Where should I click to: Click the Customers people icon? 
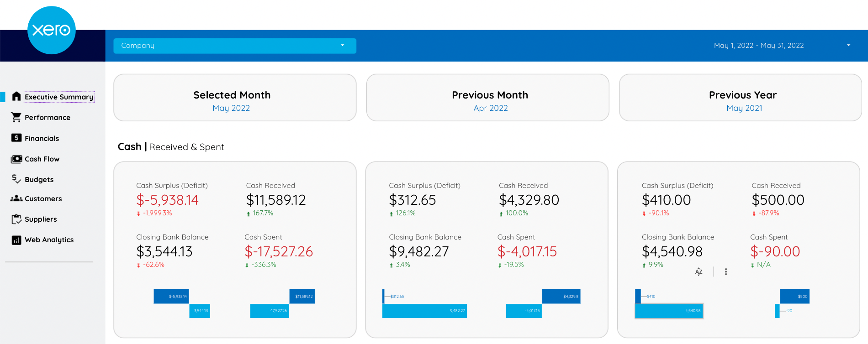(16, 198)
